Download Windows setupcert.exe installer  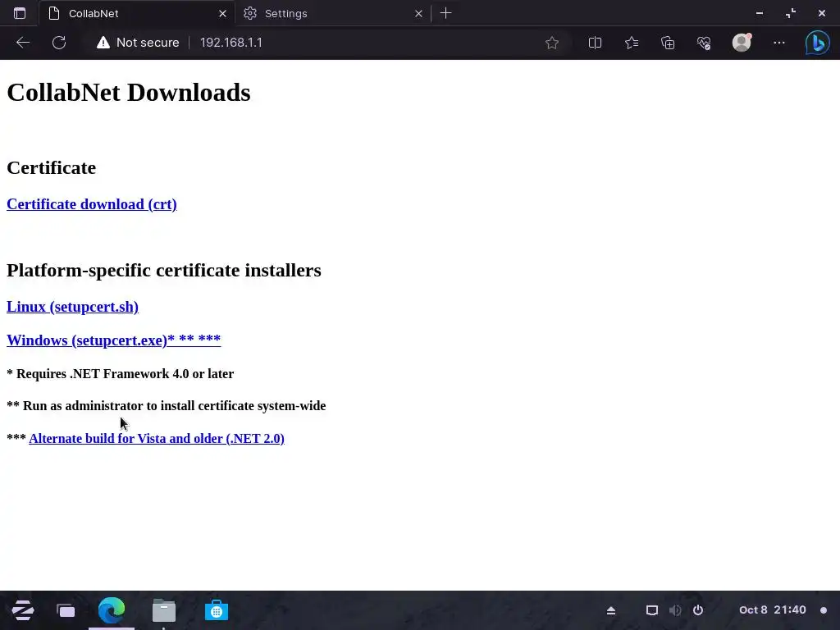(113, 340)
